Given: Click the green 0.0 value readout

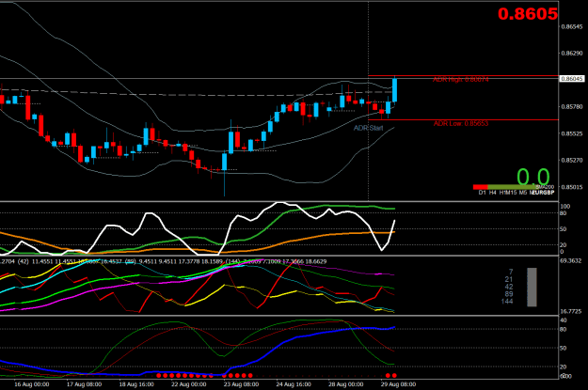Looking at the screenshot, I should click(533, 177).
